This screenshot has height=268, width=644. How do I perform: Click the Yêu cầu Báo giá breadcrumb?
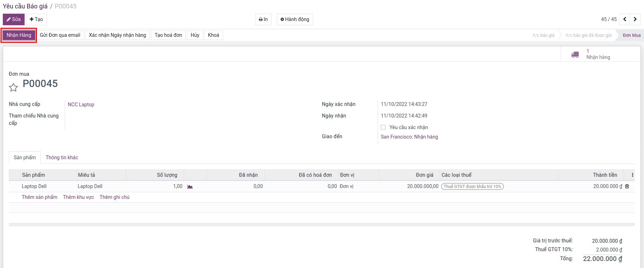coord(25,6)
